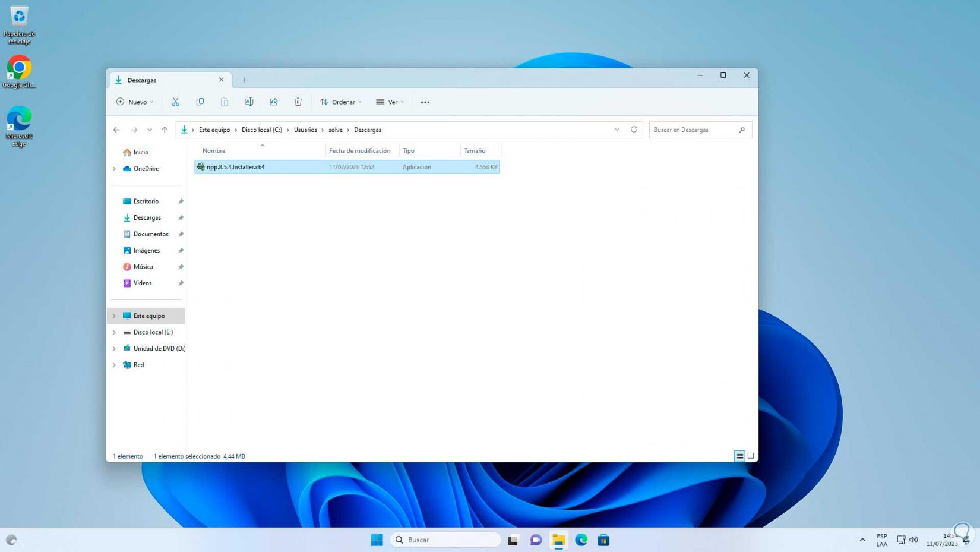This screenshot has height=552, width=980.
Task: Open Música in the sidebar
Action: point(143,267)
